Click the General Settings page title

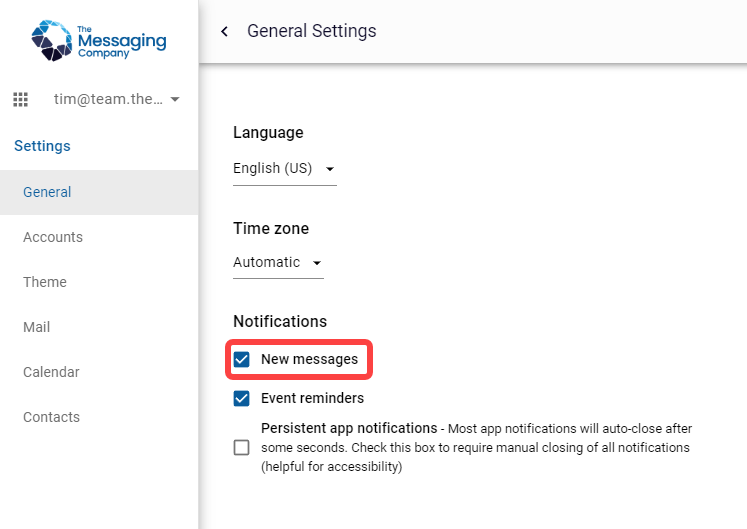coord(312,31)
